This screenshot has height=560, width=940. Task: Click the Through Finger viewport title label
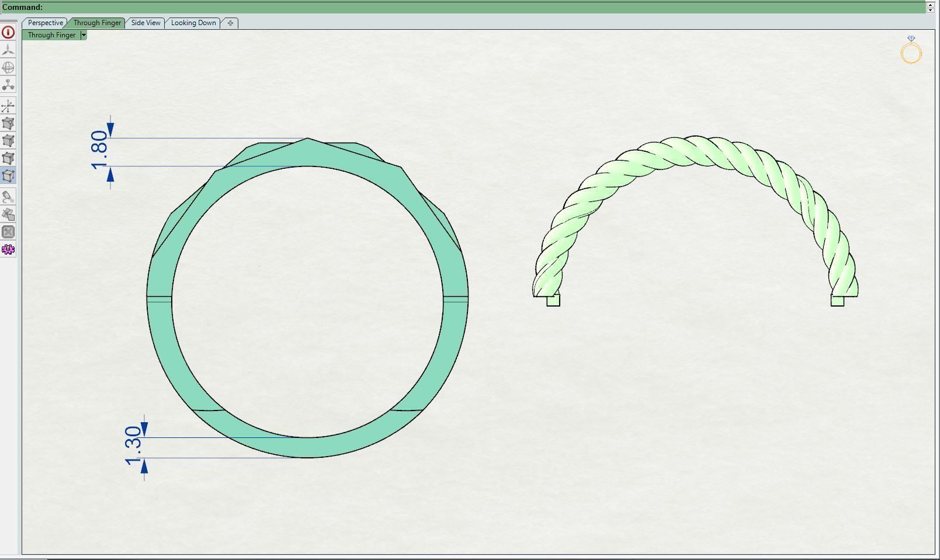51,35
